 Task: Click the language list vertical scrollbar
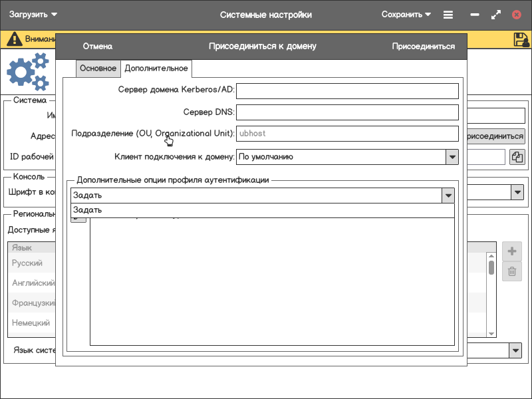coord(491,293)
